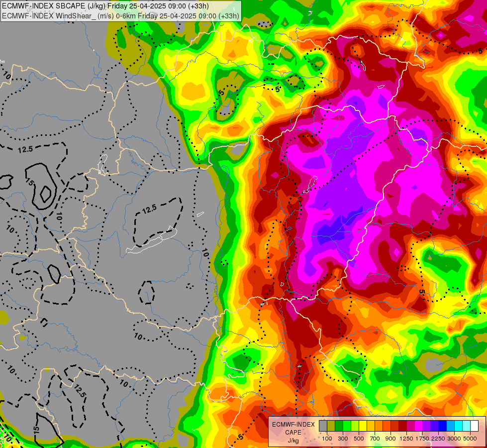
Task: Click the maroon dark red legend swatch
Action: tap(402, 426)
